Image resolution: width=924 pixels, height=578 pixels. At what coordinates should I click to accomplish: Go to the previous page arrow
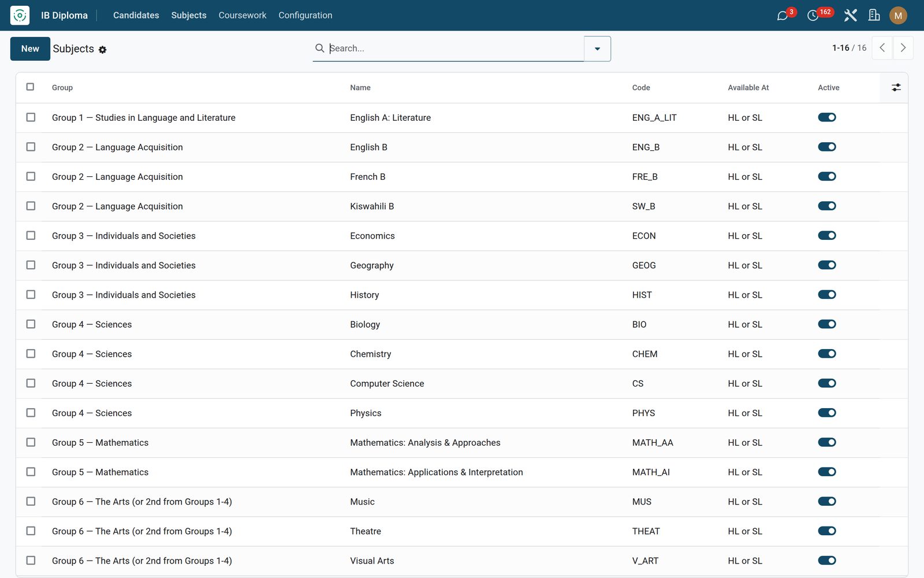pyautogui.click(x=882, y=48)
